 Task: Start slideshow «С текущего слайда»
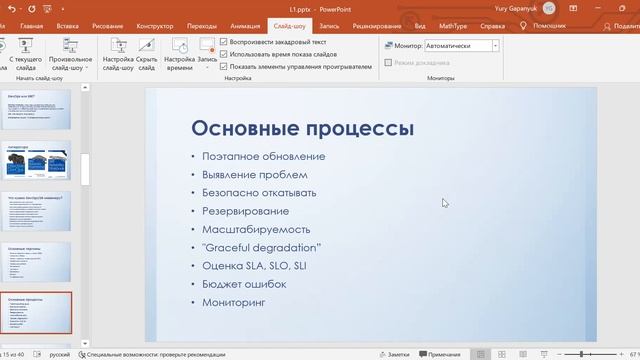(26, 54)
